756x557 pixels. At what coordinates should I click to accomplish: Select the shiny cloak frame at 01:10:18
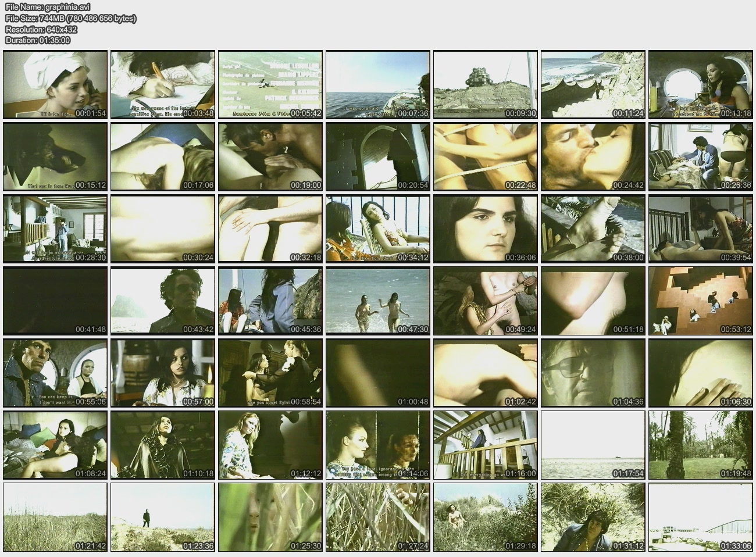click(x=163, y=445)
